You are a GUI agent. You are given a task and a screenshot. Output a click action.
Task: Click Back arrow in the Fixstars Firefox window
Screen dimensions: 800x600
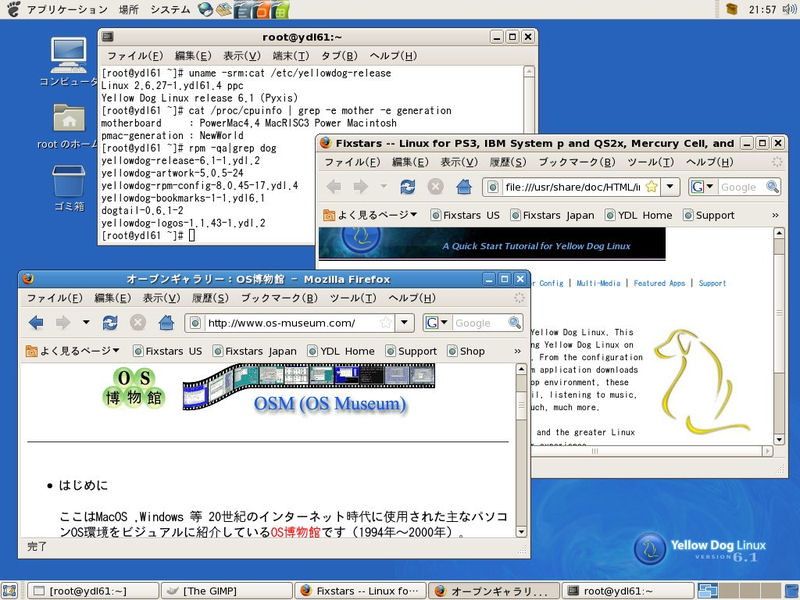[333, 187]
